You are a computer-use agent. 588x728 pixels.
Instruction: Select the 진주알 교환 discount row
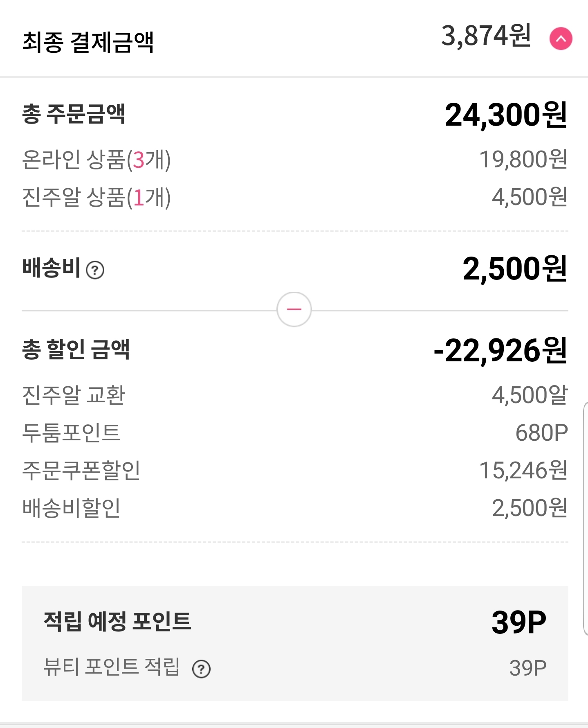coord(74,395)
